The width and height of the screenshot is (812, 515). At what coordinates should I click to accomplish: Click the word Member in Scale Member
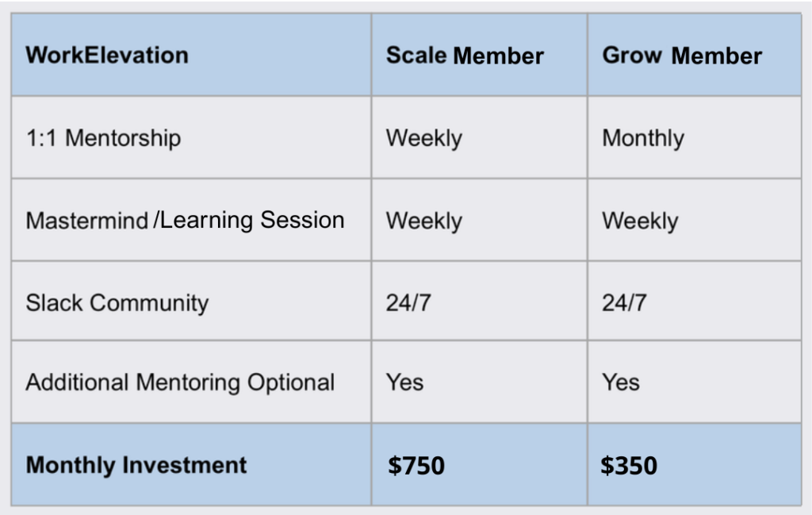(498, 56)
